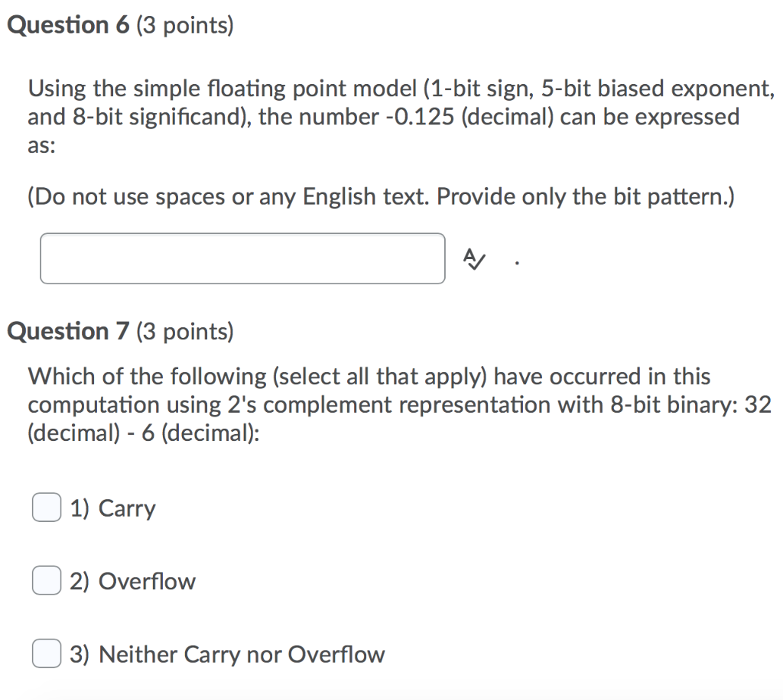Screen dimensions: 783x700
Task: Click the spell check icon beside the answer box
Action: (x=473, y=259)
